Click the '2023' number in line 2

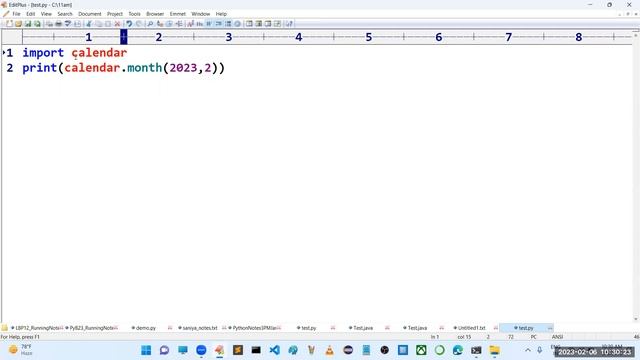[183, 68]
